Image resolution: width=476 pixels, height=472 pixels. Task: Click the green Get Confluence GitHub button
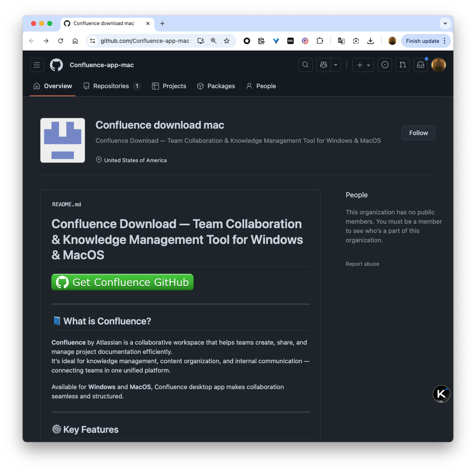tap(122, 282)
